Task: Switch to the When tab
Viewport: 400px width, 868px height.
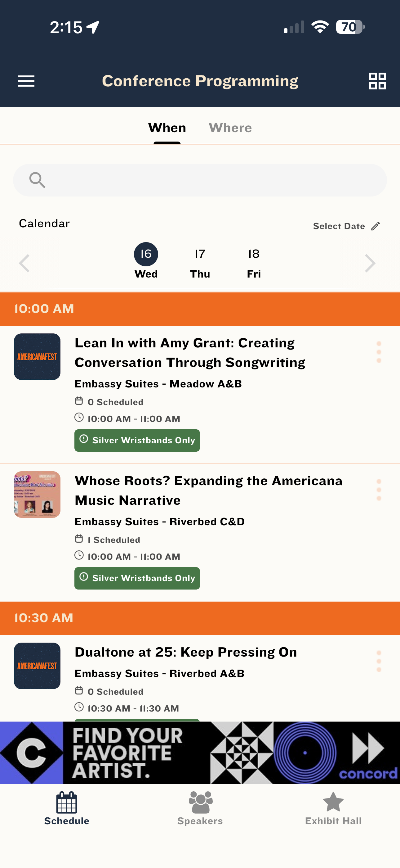Action: coord(167,128)
